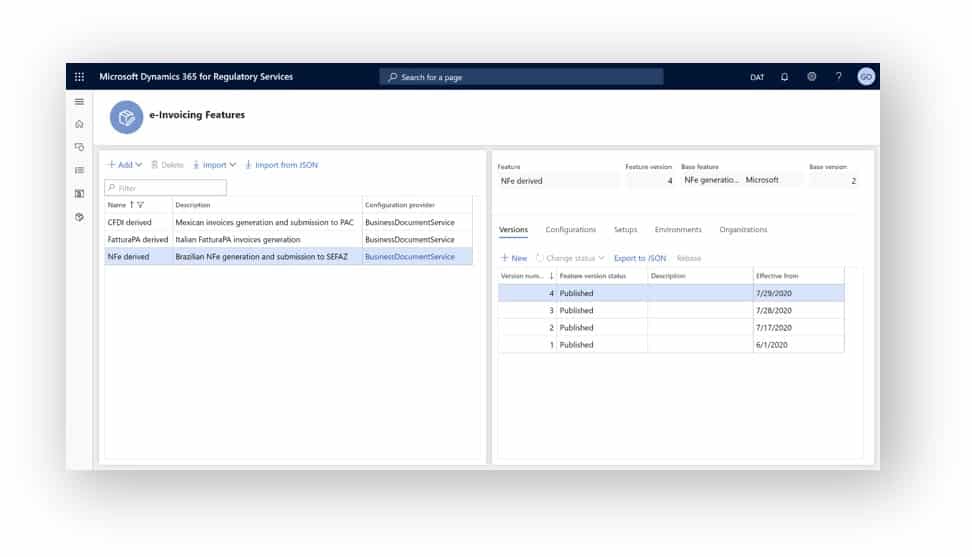972x557 pixels.
Task: Switch to the Organizations tab
Action: [743, 229]
